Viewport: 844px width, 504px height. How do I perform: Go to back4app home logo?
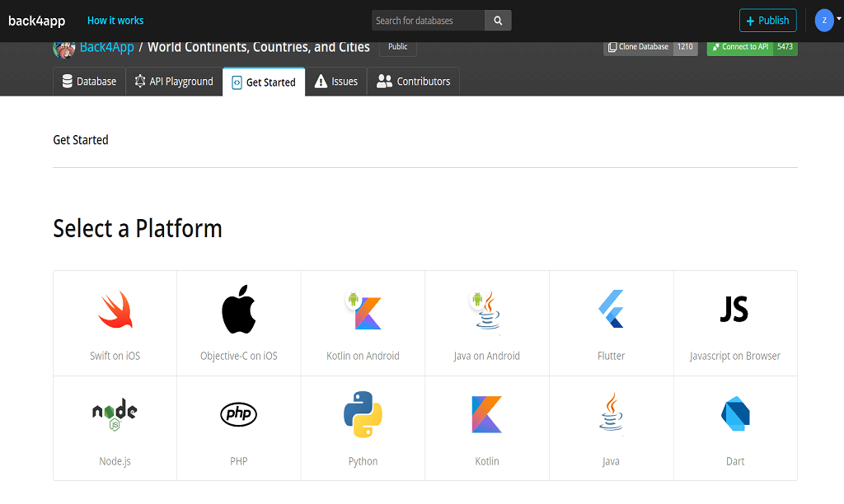36,21
